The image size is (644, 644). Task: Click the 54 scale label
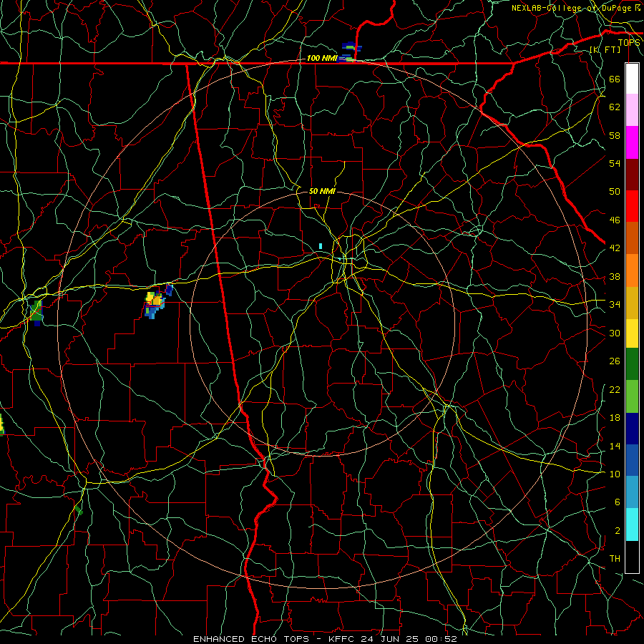point(615,163)
